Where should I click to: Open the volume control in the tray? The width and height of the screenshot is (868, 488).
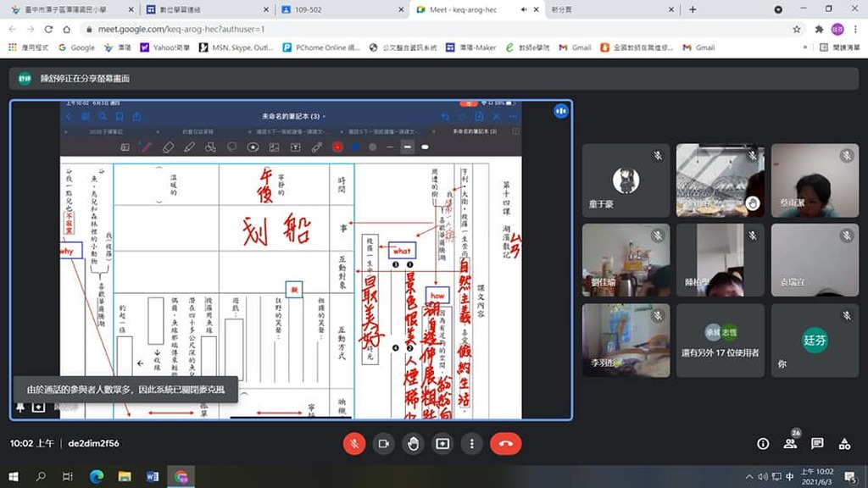click(x=763, y=476)
